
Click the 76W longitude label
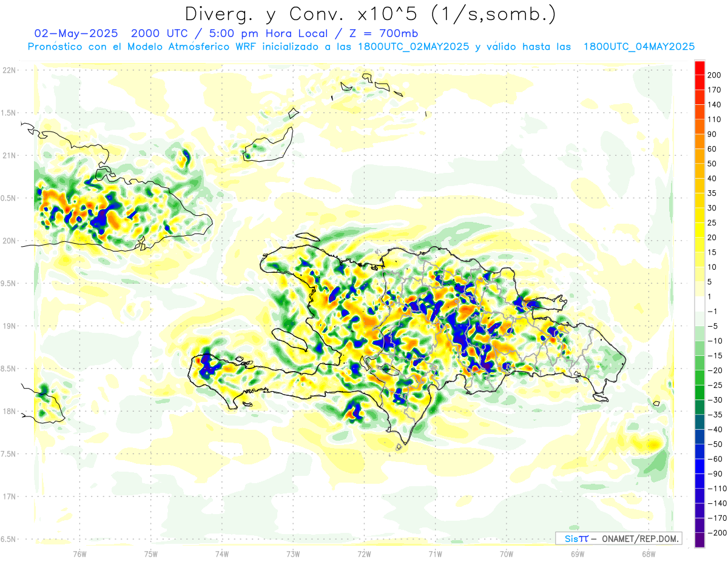point(79,554)
